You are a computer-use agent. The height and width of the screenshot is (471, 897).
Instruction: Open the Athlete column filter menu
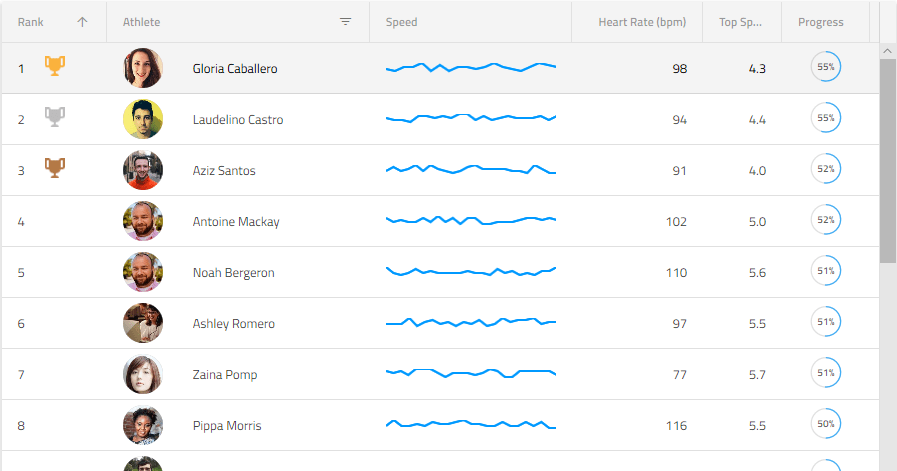(346, 22)
